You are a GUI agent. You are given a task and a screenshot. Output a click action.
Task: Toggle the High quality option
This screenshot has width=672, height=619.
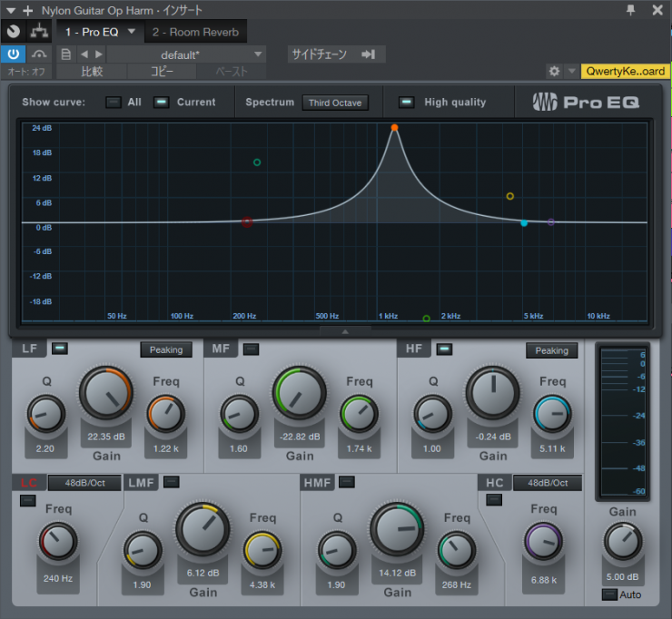[406, 102]
